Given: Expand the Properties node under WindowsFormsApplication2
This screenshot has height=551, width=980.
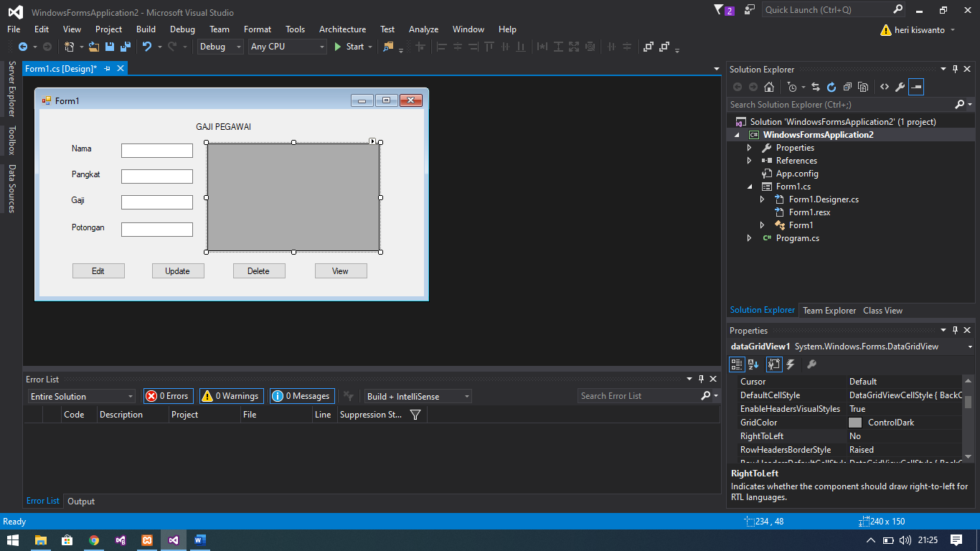Looking at the screenshot, I should 750,147.
